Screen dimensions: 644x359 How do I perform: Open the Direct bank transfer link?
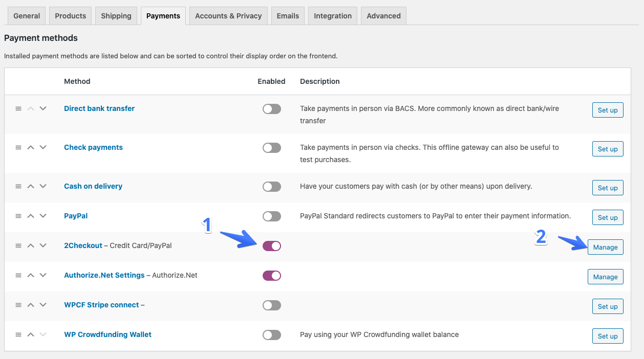pos(99,108)
